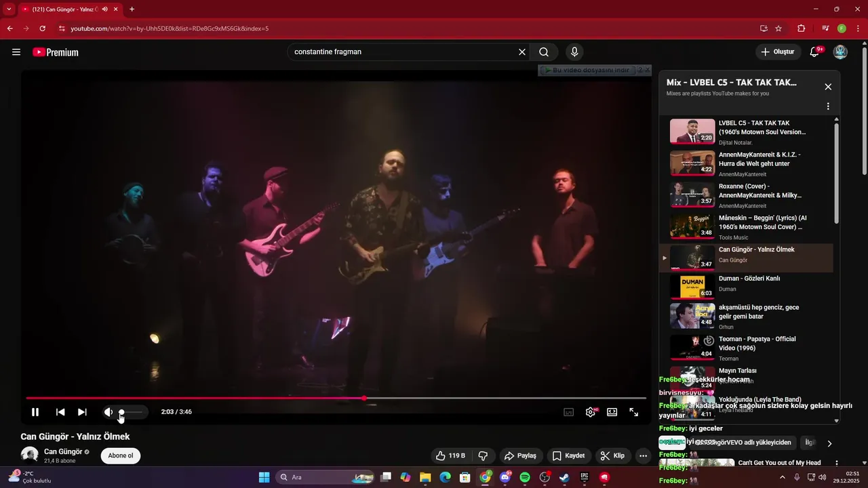The height and width of the screenshot is (488, 868).
Task: Subscribe using Abone ol button
Action: point(121,455)
